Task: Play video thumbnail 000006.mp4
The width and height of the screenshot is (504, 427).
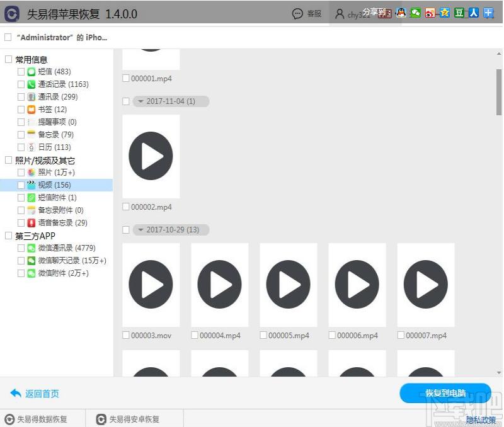Action: 357,285
